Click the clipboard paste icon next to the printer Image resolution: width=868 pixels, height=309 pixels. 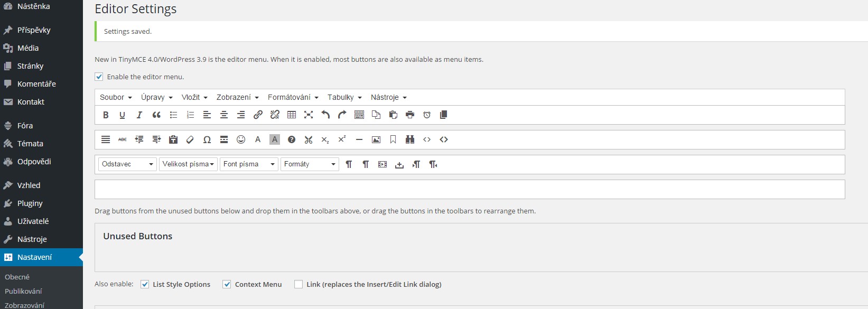(x=393, y=115)
